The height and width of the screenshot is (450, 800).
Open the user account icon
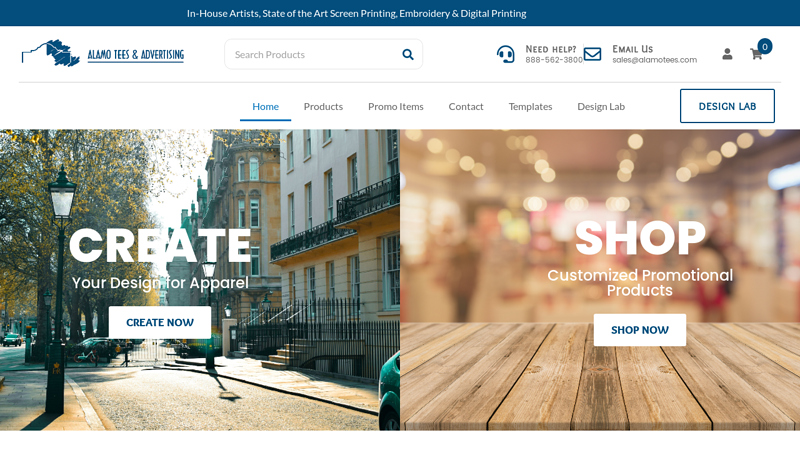(x=727, y=54)
